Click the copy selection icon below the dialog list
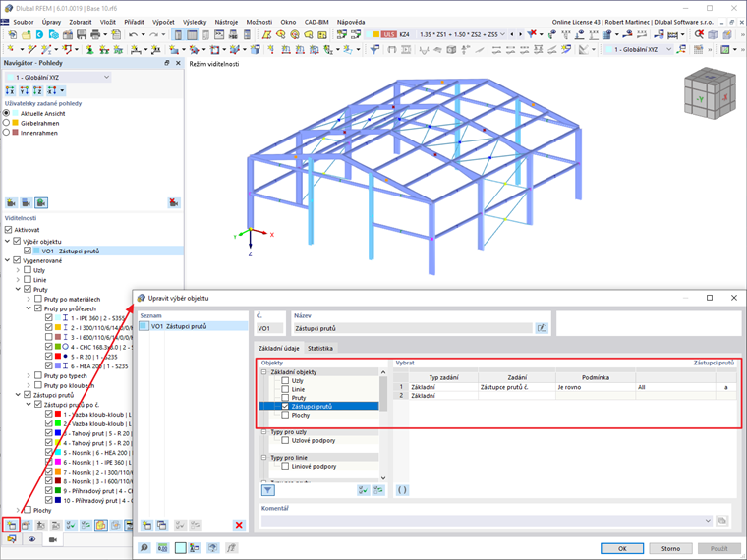The width and height of the screenshot is (747, 560). (x=162, y=525)
